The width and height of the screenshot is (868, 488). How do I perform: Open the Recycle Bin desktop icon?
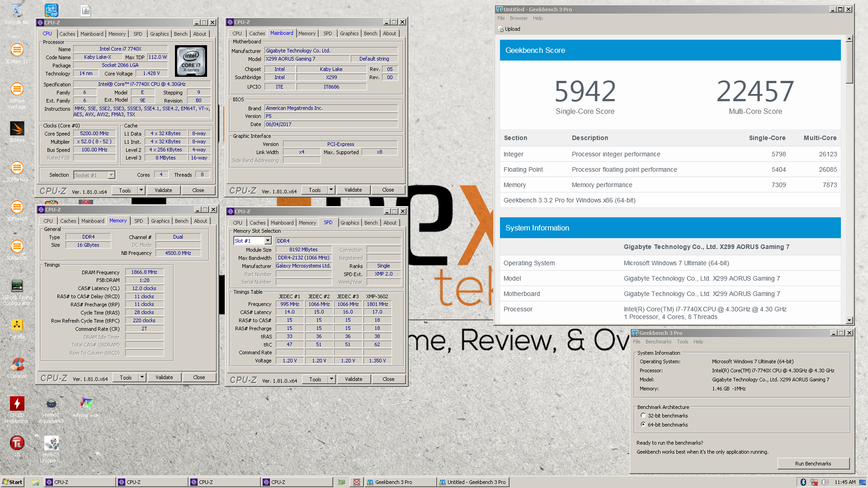17,14
